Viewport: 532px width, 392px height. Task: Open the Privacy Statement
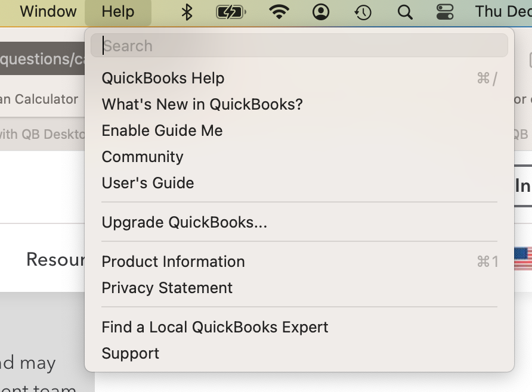coord(168,288)
